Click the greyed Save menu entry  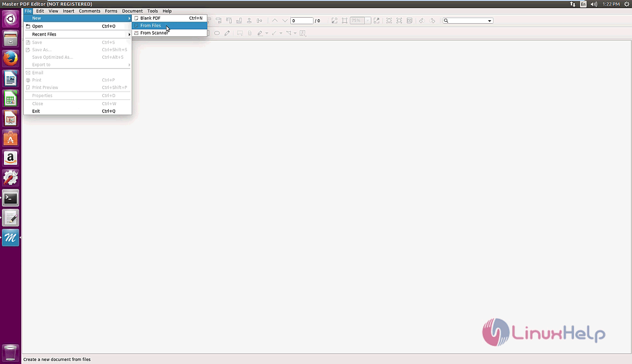(x=78, y=42)
